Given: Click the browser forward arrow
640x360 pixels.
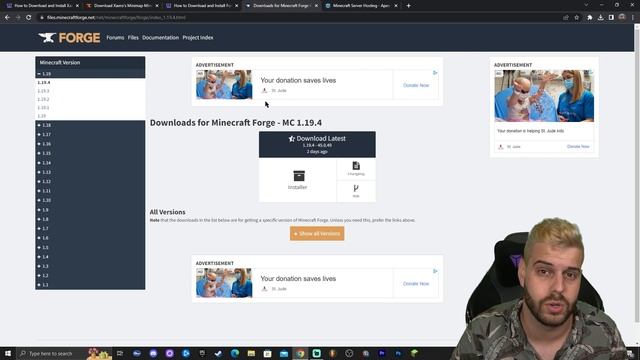Looking at the screenshot, I should click(18, 18).
